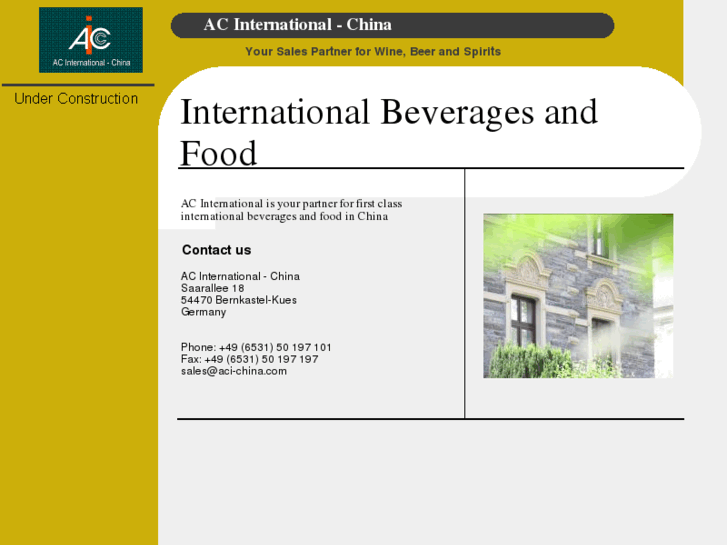The width and height of the screenshot is (727, 545).
Task: Click the Contact us heading
Action: tap(217, 250)
